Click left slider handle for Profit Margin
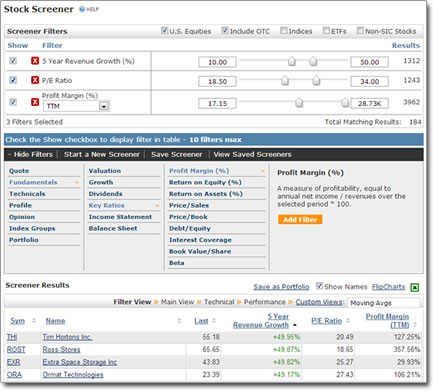Screen dimensions: 433x390 299,102
